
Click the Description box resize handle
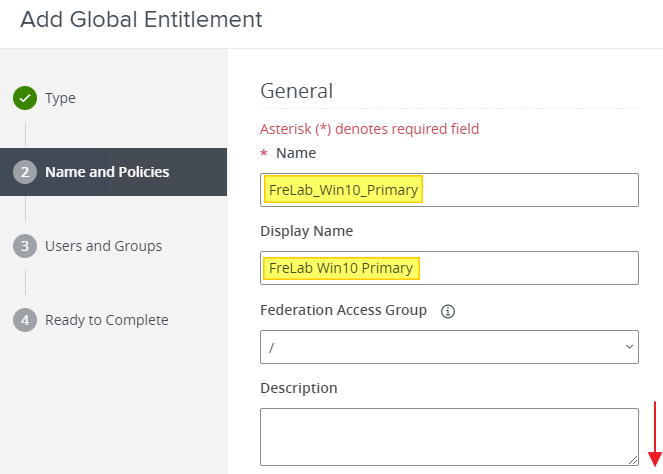(x=632, y=459)
